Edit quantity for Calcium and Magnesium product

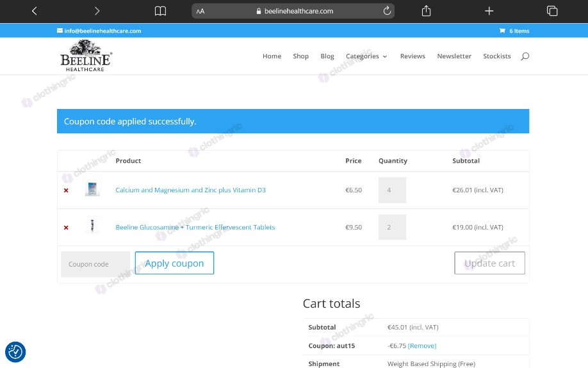click(x=392, y=190)
